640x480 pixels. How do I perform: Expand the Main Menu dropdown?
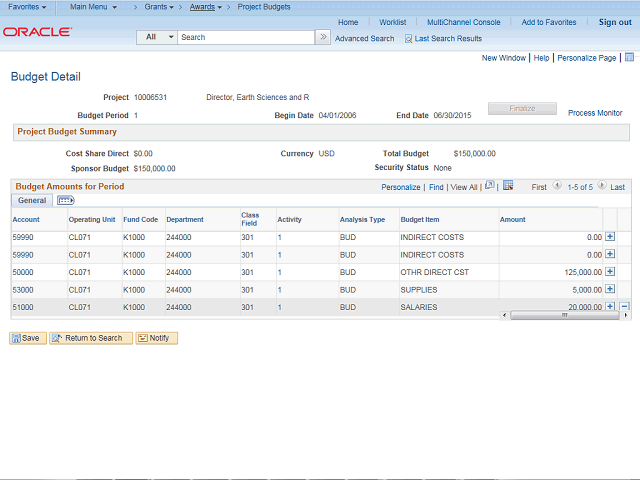pyautogui.click(x=93, y=7)
